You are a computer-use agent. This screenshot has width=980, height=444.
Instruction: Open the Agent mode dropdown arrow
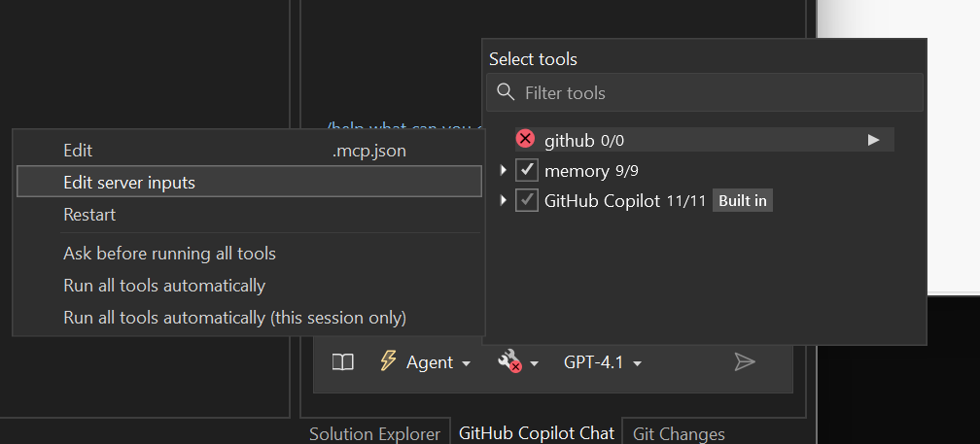pyautogui.click(x=466, y=363)
